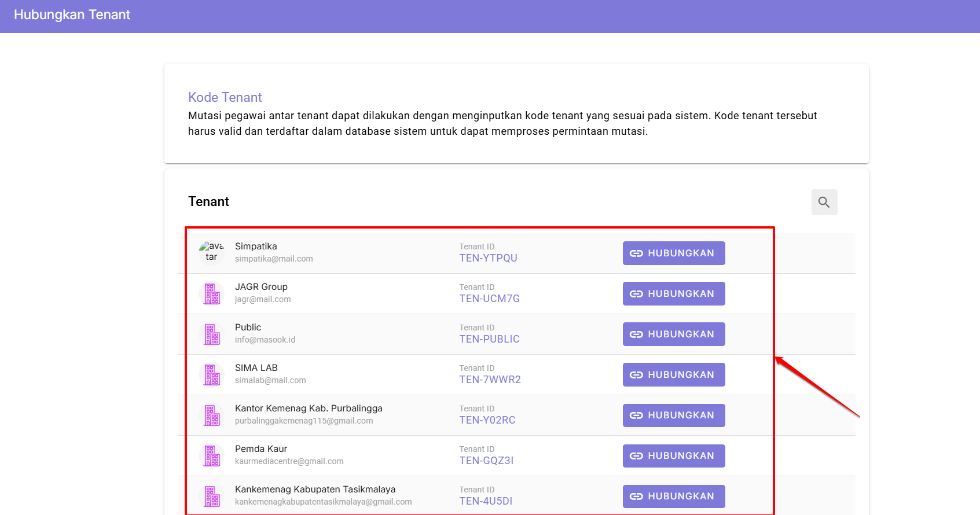Click the JAGR Group tenant name
Image resolution: width=980 pixels, height=515 pixels.
click(261, 287)
